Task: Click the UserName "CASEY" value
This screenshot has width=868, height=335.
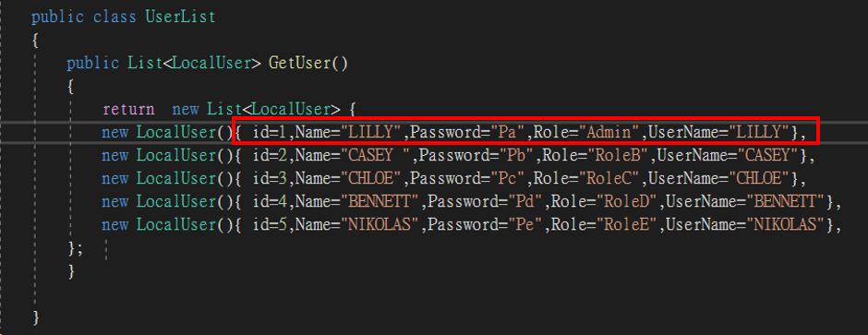Action: click(x=767, y=155)
